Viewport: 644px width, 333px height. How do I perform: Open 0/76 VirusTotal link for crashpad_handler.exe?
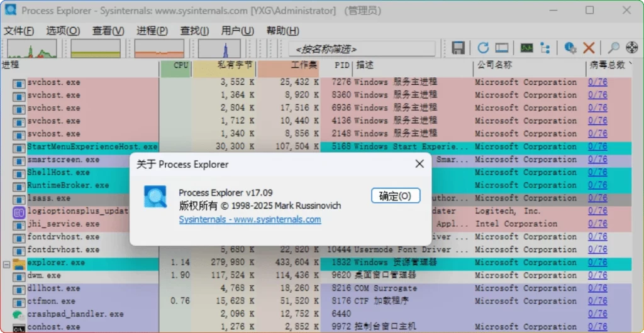597,314
